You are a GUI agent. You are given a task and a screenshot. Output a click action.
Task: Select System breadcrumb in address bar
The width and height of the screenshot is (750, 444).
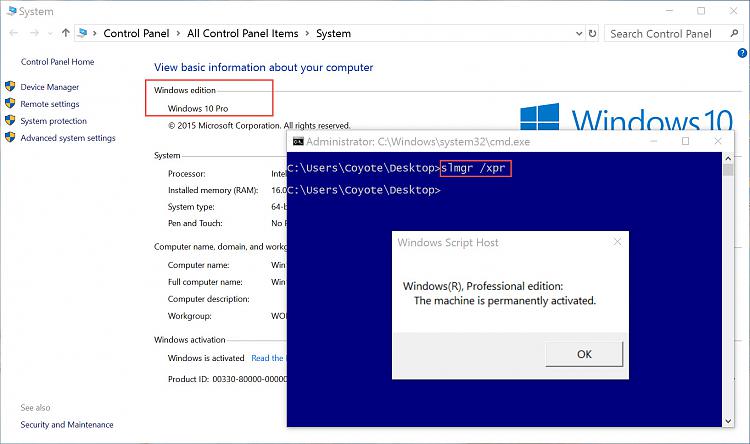pos(333,33)
